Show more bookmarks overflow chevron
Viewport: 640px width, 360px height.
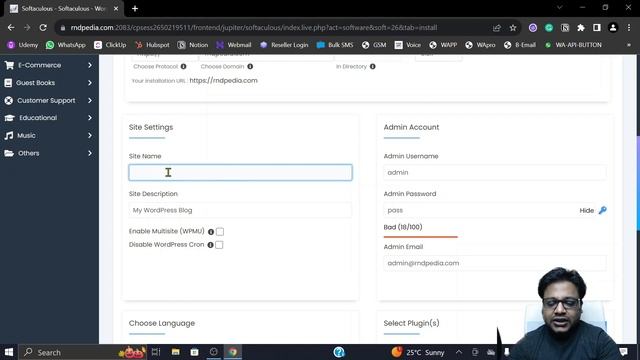tap(629, 45)
